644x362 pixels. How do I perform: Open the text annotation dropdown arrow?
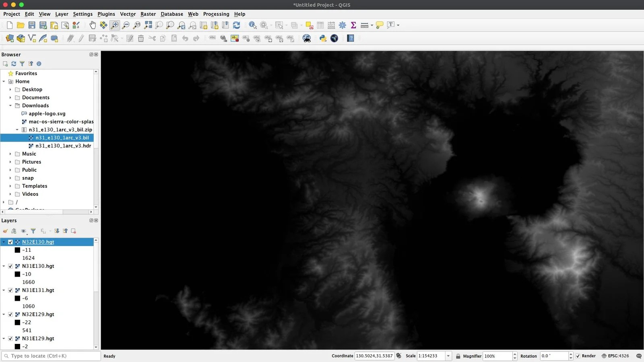click(398, 25)
